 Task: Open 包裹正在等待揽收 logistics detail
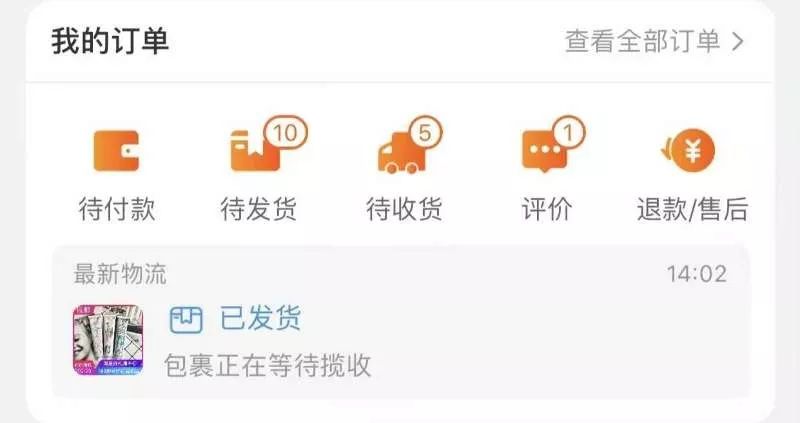pyautogui.click(x=268, y=365)
